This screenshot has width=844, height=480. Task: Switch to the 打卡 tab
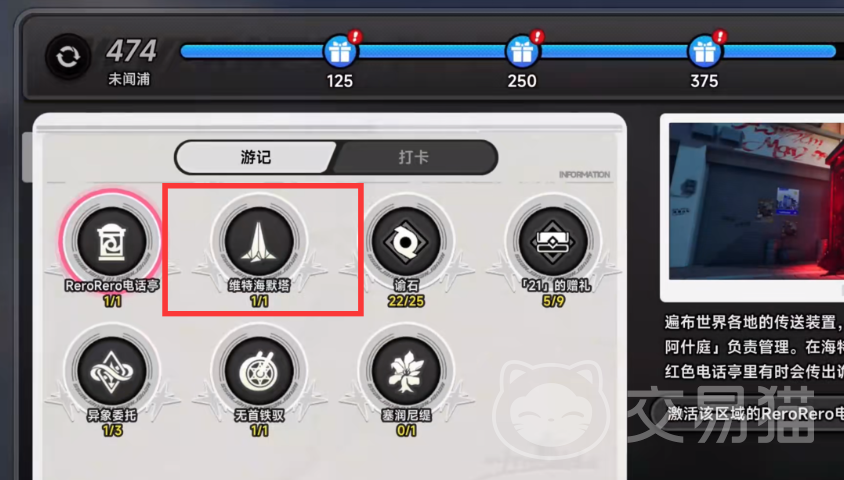[413, 157]
